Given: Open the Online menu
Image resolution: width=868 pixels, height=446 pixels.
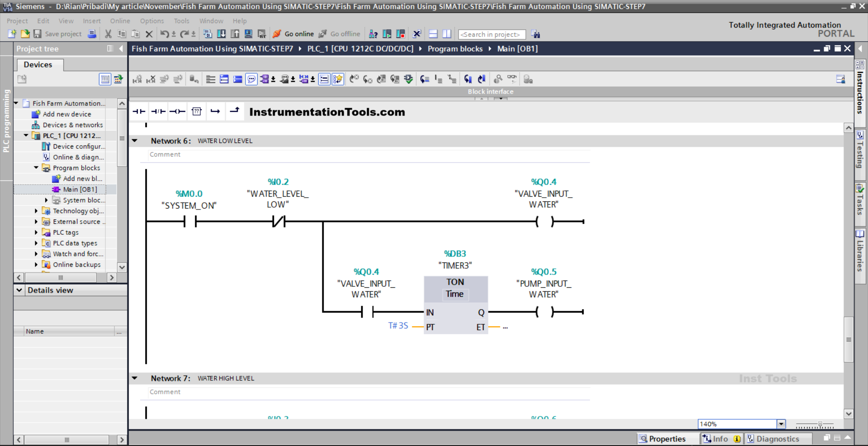Looking at the screenshot, I should pos(119,21).
